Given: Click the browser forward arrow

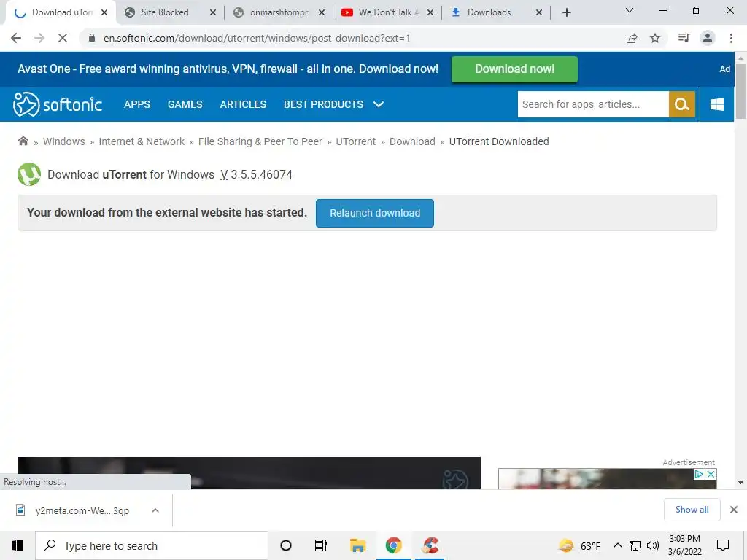Looking at the screenshot, I should click(x=39, y=38).
